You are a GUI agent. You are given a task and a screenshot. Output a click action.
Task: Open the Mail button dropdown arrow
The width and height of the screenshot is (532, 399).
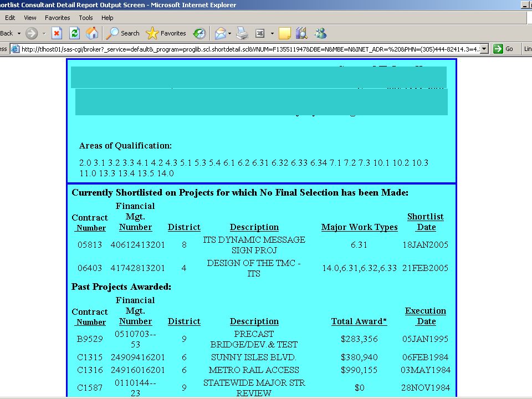point(229,33)
